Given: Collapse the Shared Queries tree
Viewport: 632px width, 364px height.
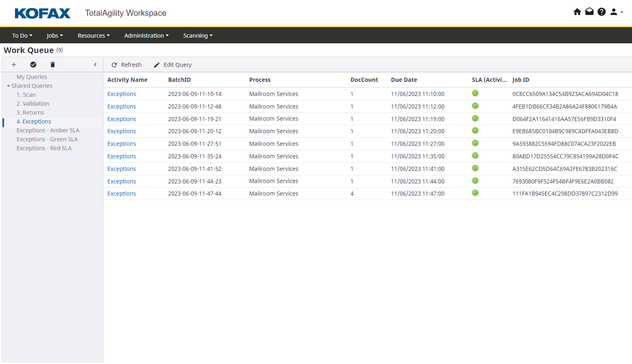Looking at the screenshot, I should tap(9, 86).
